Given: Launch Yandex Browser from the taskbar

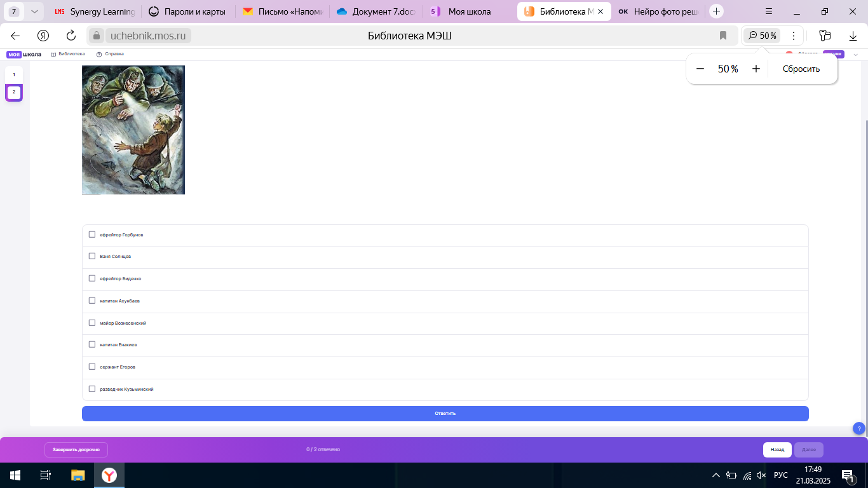Looking at the screenshot, I should [x=110, y=475].
